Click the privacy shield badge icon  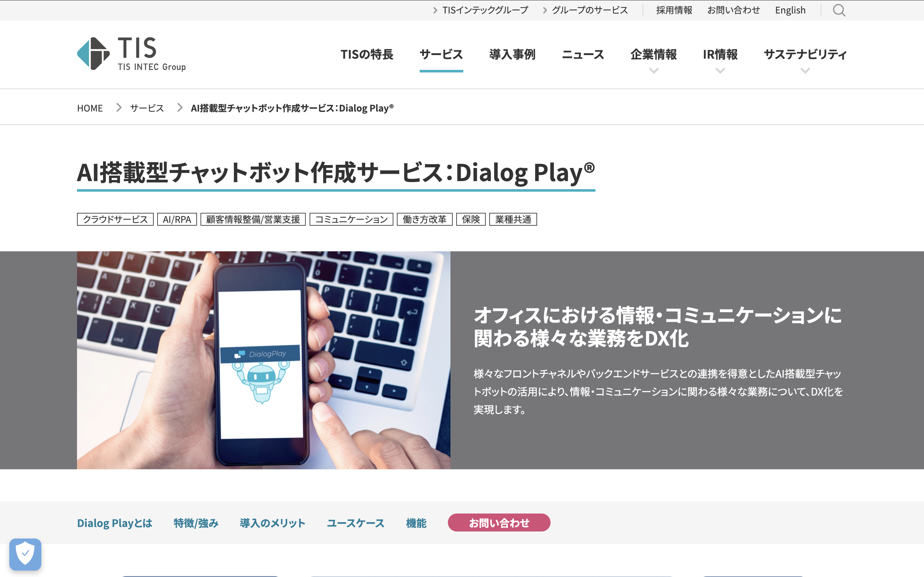tap(25, 554)
